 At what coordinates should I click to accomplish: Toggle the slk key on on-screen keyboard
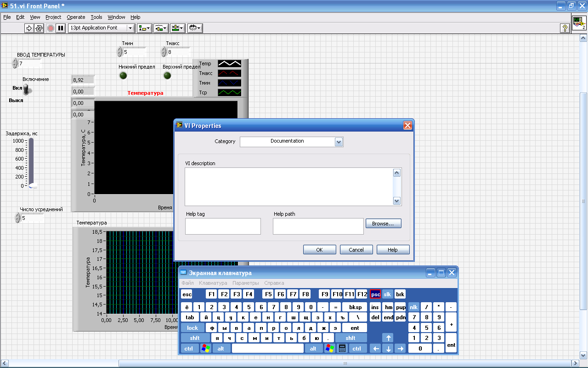pos(388,294)
